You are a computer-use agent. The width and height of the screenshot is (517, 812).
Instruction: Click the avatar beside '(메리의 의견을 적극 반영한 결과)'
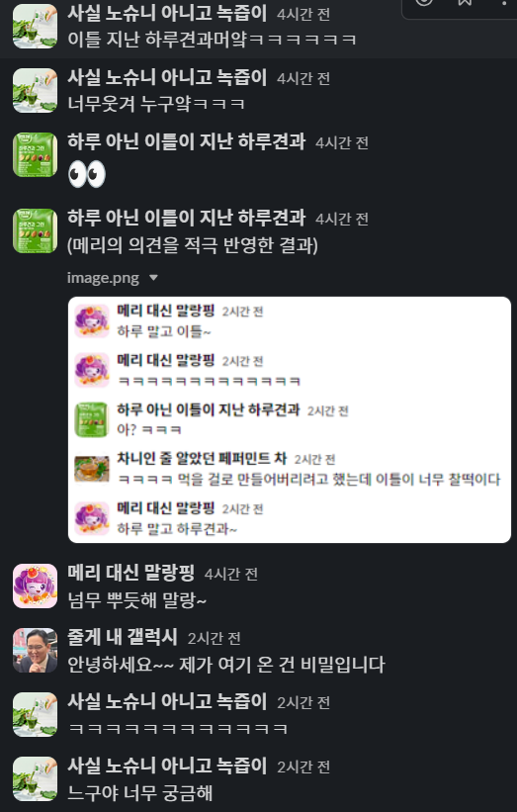point(36,231)
